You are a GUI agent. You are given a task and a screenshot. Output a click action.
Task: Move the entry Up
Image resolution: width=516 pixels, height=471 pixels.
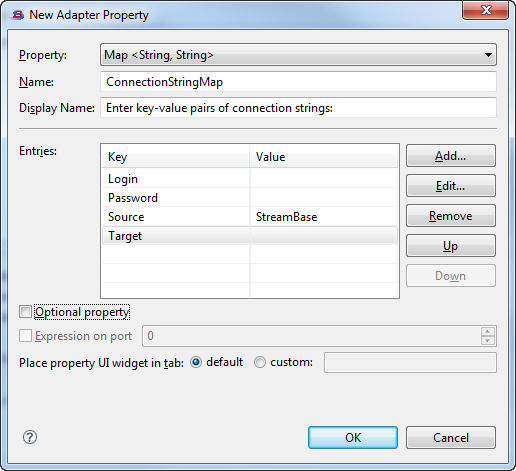tap(451, 246)
